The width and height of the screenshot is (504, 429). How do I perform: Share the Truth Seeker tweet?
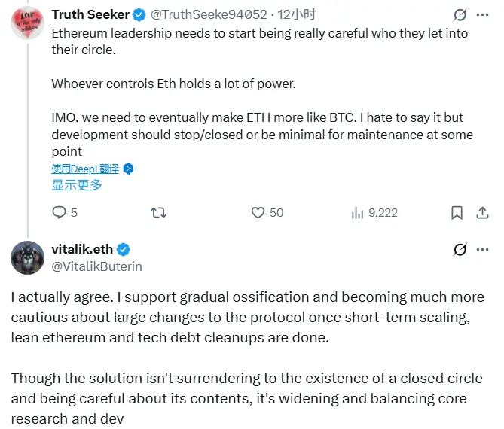pos(482,213)
